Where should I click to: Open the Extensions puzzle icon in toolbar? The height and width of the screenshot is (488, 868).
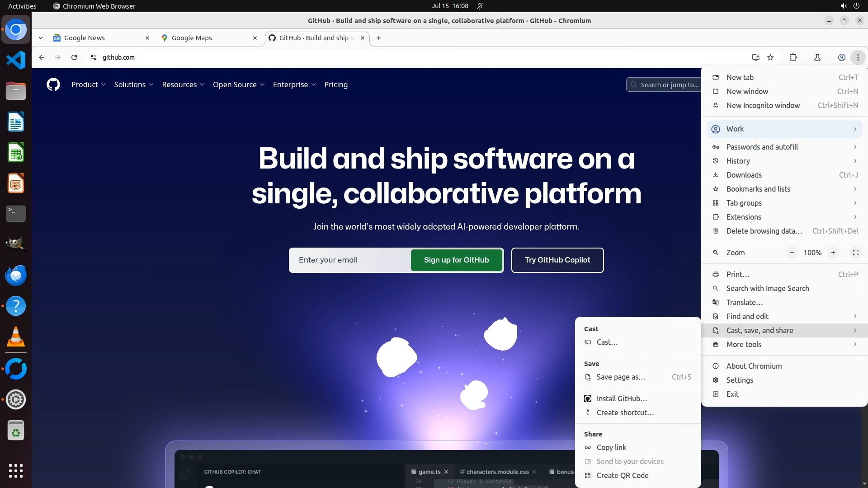tap(793, 57)
